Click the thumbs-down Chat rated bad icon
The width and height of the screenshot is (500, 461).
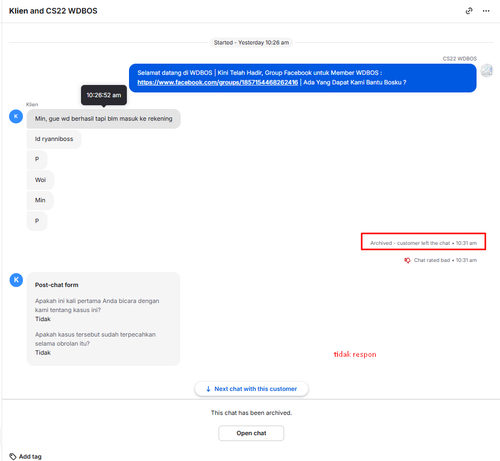coord(407,260)
